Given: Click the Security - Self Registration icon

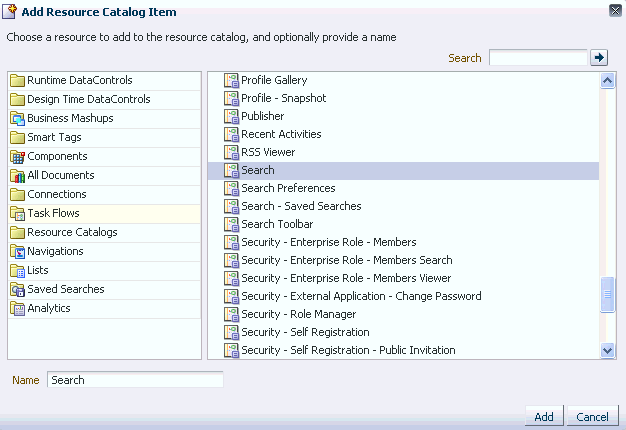Looking at the screenshot, I should click(x=231, y=332).
